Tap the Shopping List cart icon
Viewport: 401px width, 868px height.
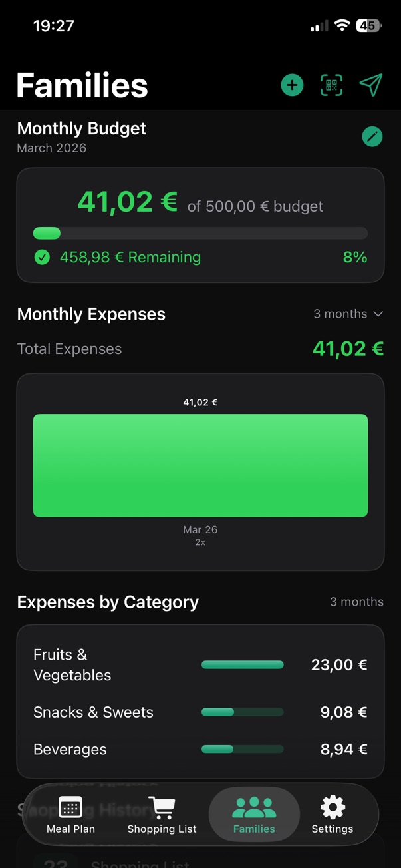162,807
